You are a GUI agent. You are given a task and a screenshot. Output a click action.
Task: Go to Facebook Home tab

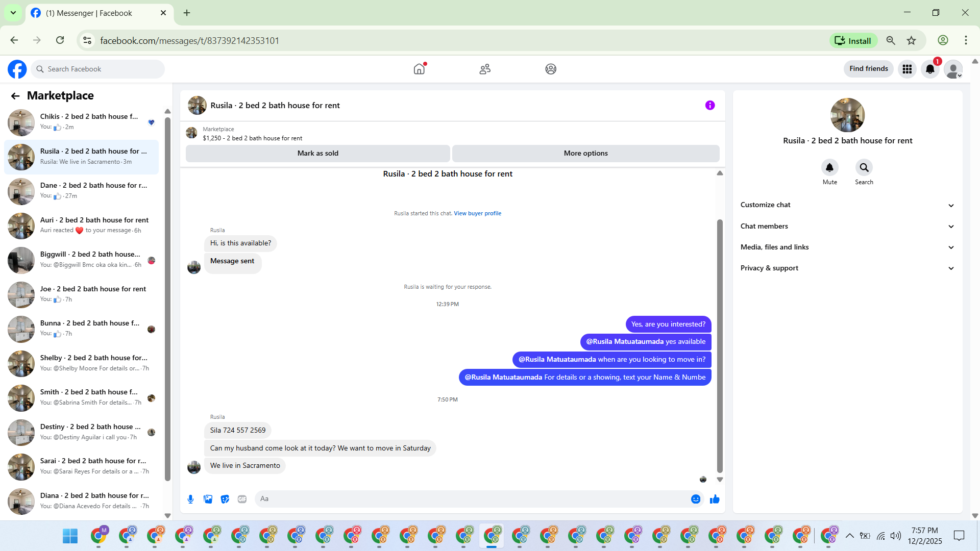419,69
